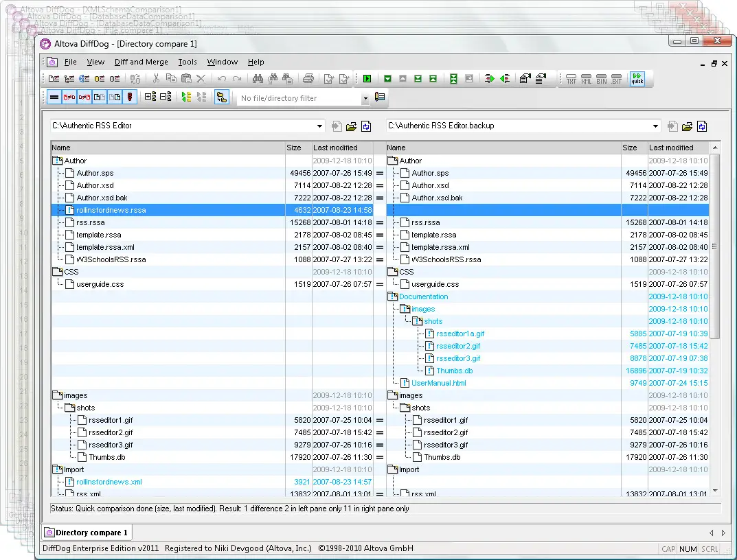Screen dimensions: 737x560
Task: Open the View menu
Action: 95,62
